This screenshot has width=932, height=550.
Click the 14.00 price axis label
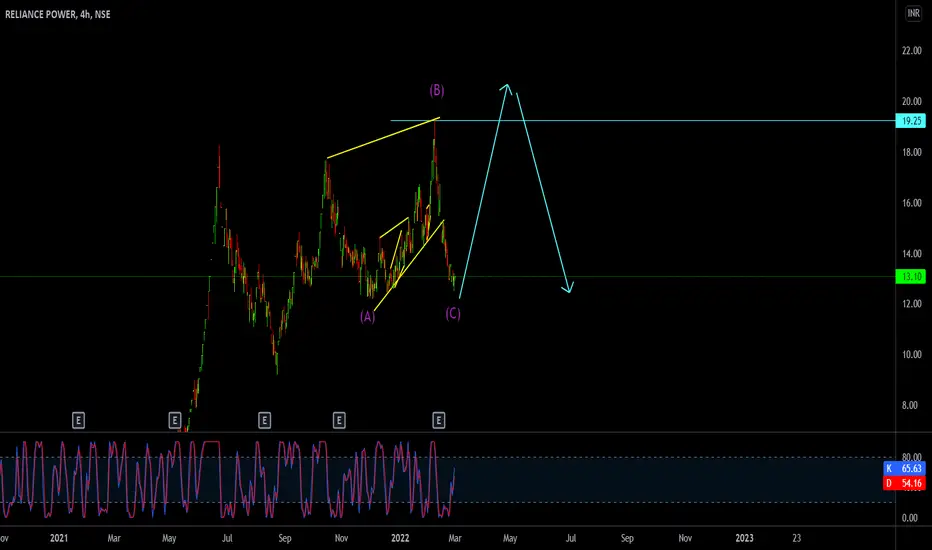912,253
